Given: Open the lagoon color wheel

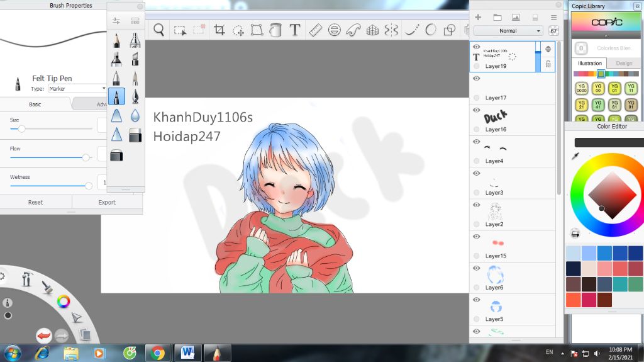Looking at the screenshot, I should (64, 302).
